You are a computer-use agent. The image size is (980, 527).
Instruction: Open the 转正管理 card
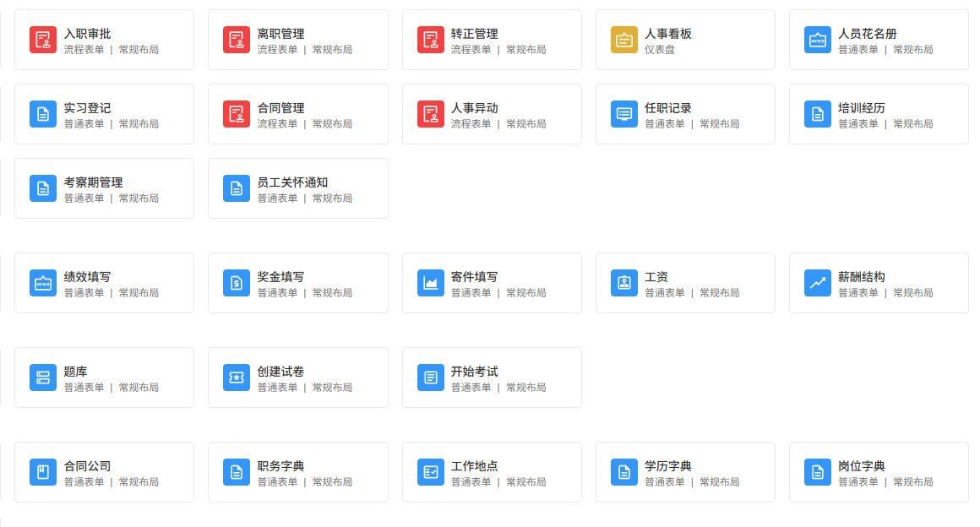(x=491, y=40)
